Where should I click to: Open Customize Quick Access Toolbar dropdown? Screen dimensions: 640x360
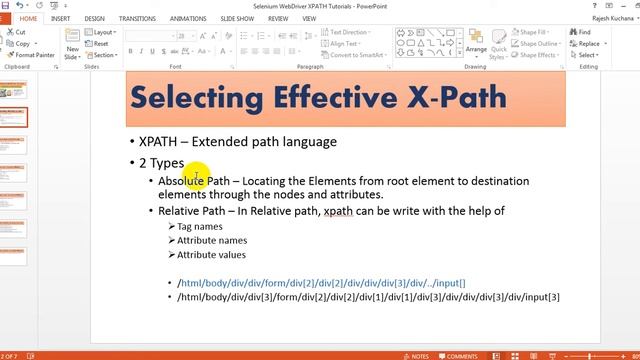65,6
